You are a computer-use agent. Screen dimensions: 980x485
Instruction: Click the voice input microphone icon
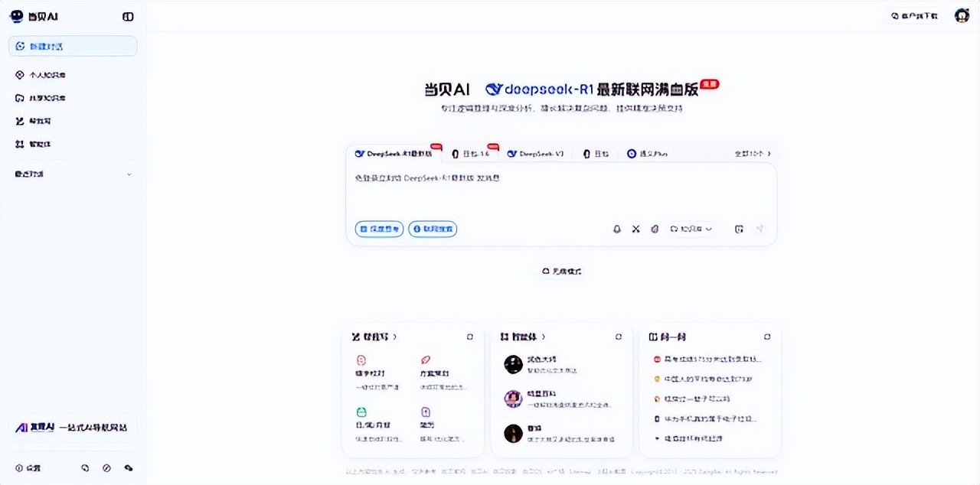[x=617, y=229]
